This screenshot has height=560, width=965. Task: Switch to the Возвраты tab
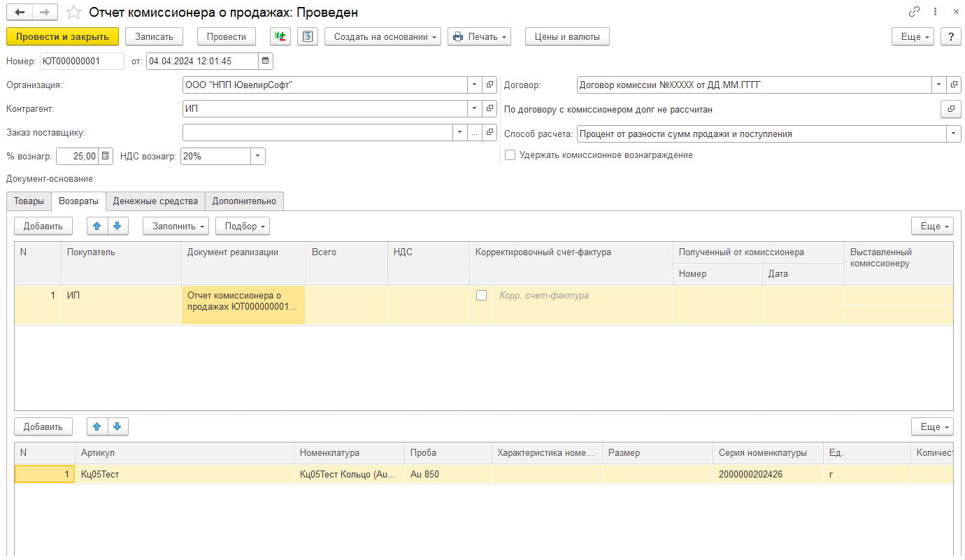pos(78,201)
